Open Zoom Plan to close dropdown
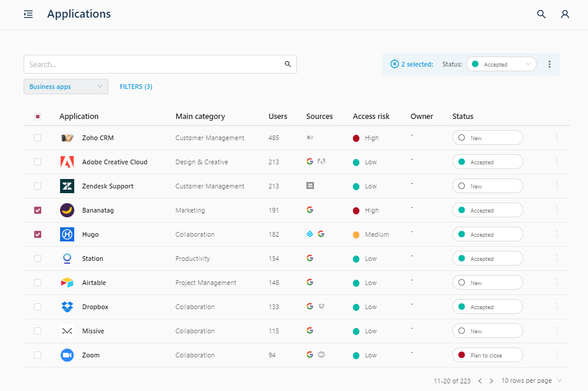 point(487,355)
